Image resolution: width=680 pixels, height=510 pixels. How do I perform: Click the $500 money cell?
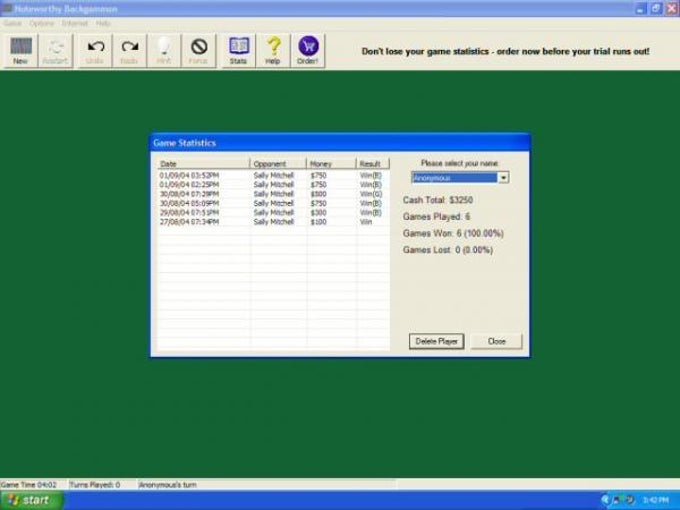point(318,194)
